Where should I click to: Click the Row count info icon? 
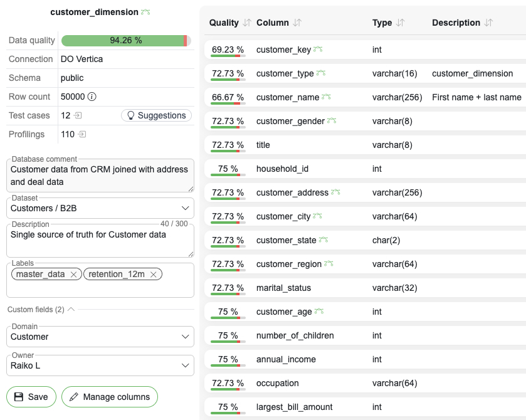pyautogui.click(x=92, y=97)
